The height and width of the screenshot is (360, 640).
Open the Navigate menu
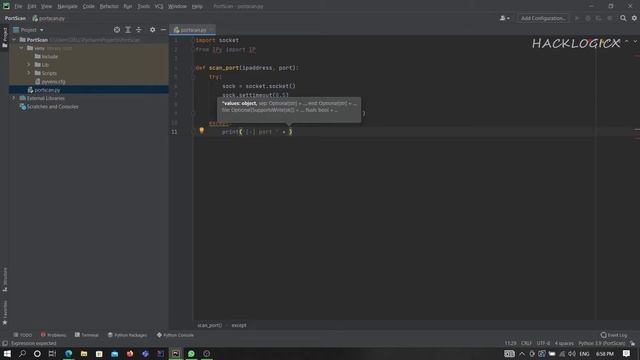[x=67, y=7]
